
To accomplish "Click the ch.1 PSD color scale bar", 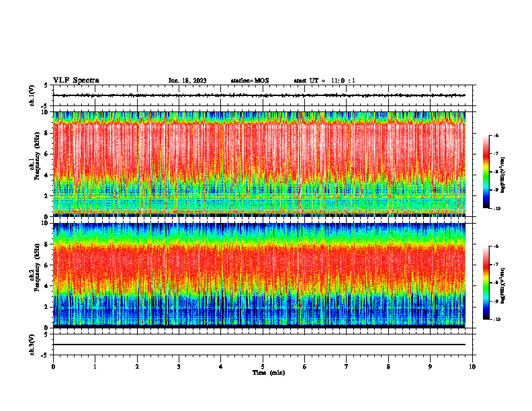I will (486, 172).
